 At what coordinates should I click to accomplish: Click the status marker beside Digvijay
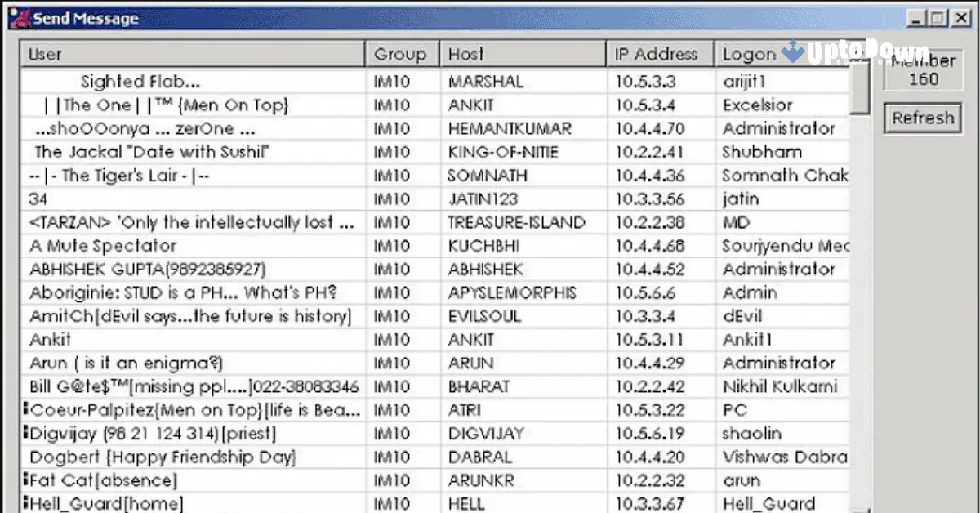click(x=24, y=433)
